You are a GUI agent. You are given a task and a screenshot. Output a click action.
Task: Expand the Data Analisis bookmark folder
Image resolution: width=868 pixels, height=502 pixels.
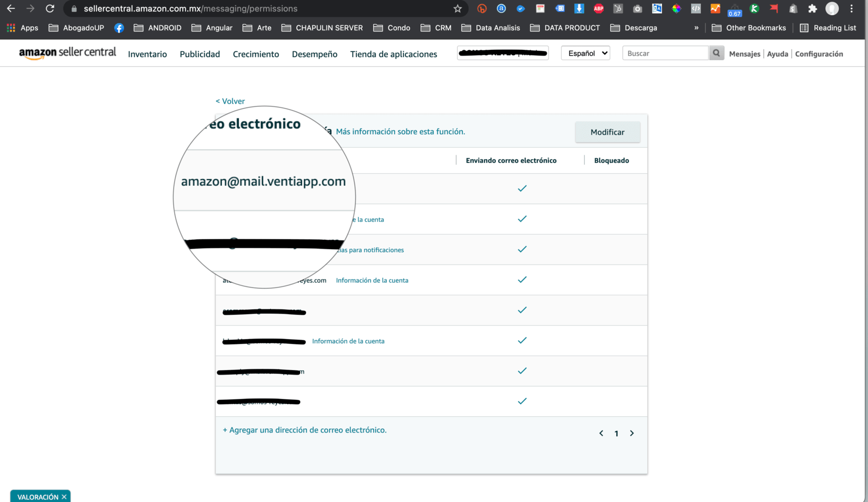tap(490, 28)
